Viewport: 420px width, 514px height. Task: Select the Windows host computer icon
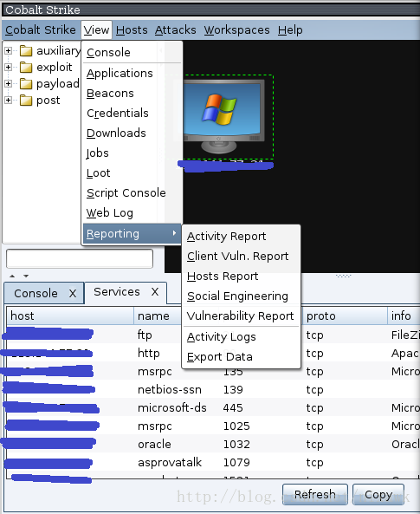point(223,116)
